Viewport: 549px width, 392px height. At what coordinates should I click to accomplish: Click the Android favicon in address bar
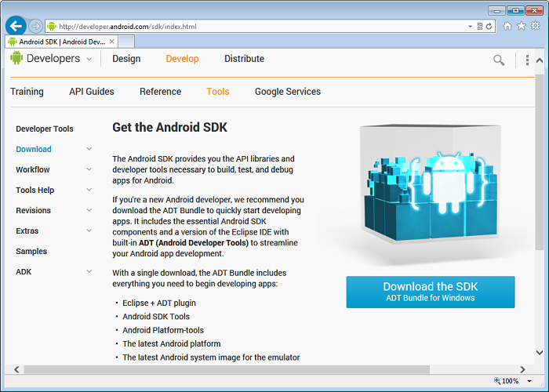pyautogui.click(x=52, y=26)
